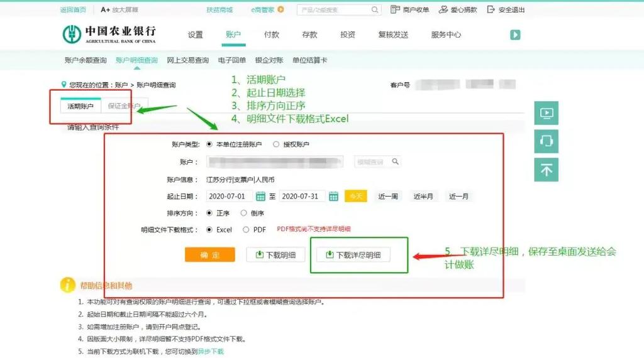Click the Agricultural Bank of China logo
This screenshot has height=358, width=644.
pyautogui.click(x=109, y=34)
